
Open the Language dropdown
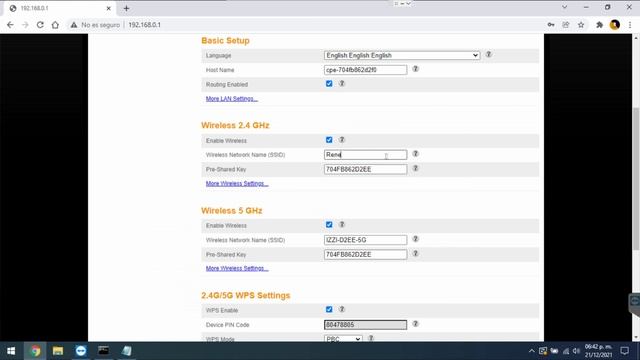click(x=402, y=55)
